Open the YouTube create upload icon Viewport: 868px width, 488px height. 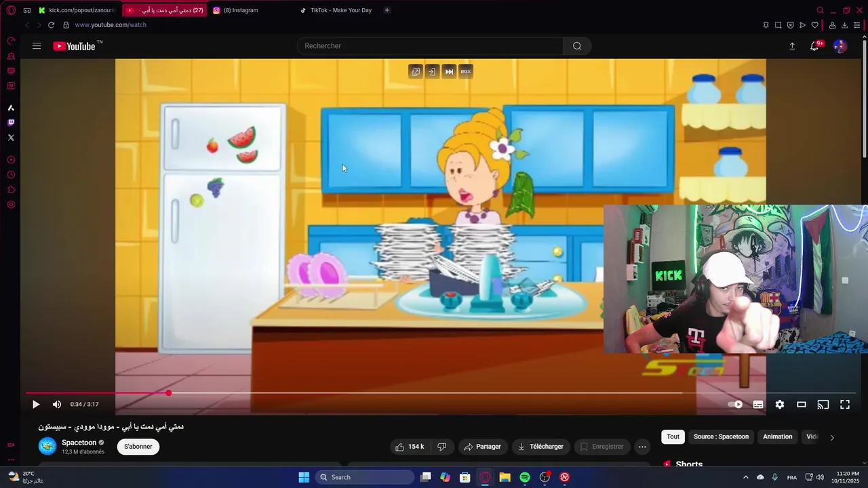tap(792, 46)
